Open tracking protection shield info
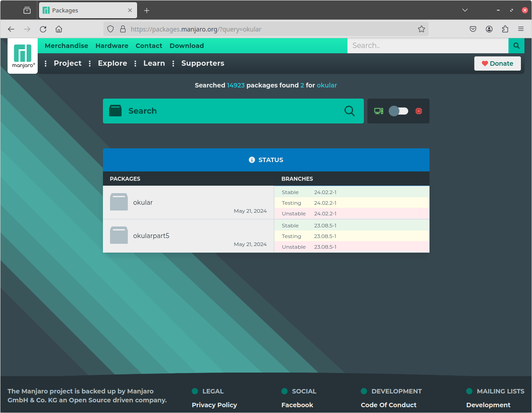This screenshot has width=532, height=413. tap(110, 29)
